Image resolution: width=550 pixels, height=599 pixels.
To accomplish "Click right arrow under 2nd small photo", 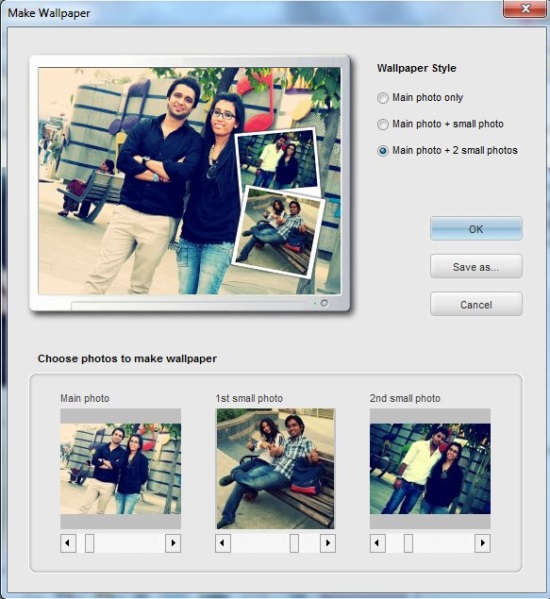I will [x=482, y=543].
